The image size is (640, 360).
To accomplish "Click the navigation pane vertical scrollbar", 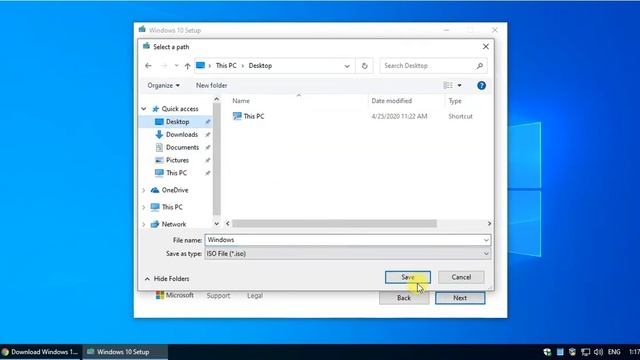I will 217,159.
